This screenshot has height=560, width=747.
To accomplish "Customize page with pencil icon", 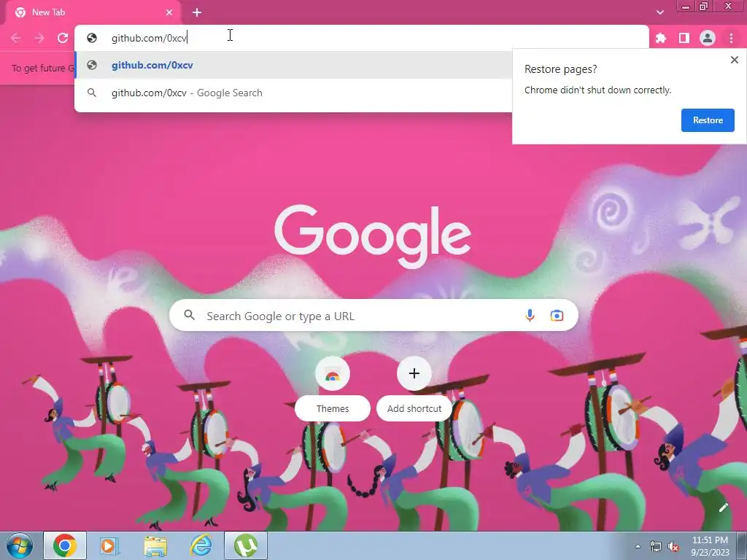I will pyautogui.click(x=723, y=507).
